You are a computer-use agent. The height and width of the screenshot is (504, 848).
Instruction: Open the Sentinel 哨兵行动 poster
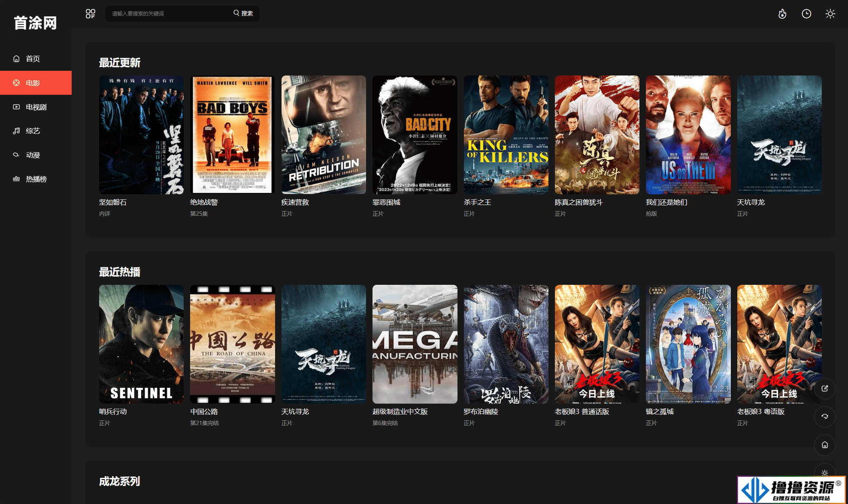tap(141, 344)
